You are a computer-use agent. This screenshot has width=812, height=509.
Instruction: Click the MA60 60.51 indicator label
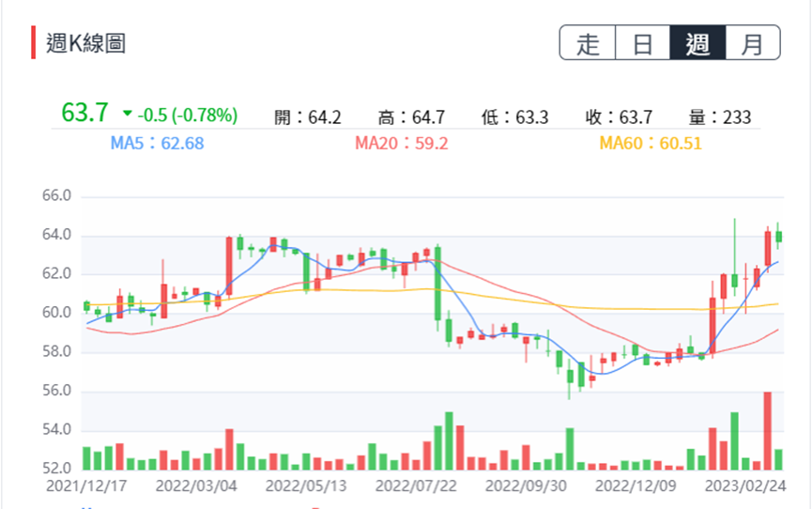651,144
